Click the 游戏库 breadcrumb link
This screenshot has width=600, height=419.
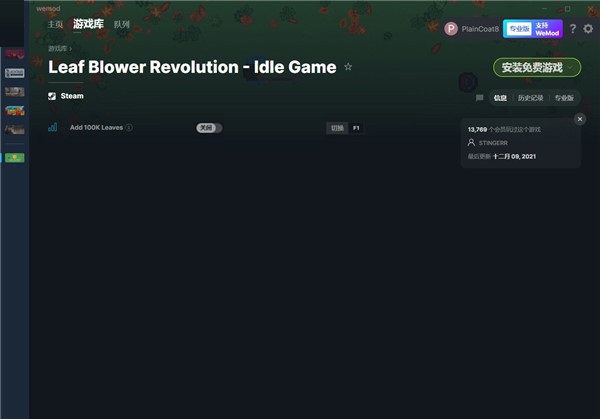pos(57,49)
